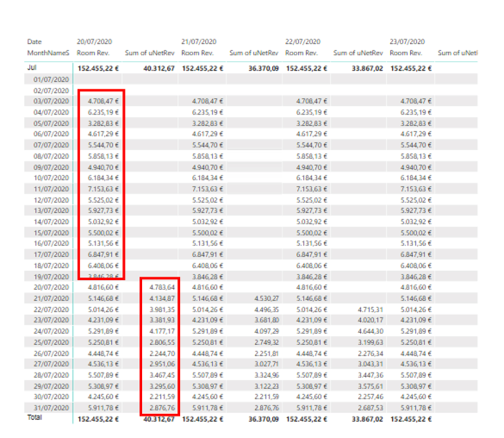Select the 26/07/2020 row label
The width and height of the screenshot is (504, 438).
(51, 354)
